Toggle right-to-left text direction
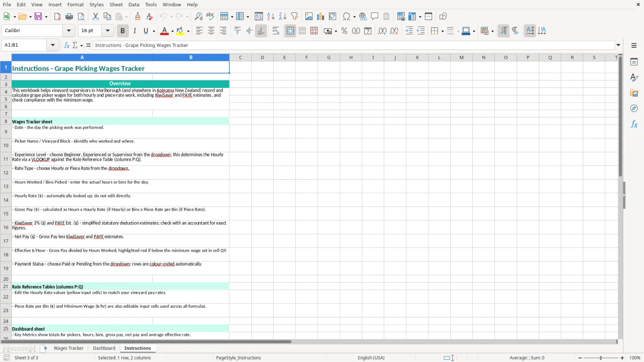The height and width of the screenshot is (362, 644). pos(515,31)
